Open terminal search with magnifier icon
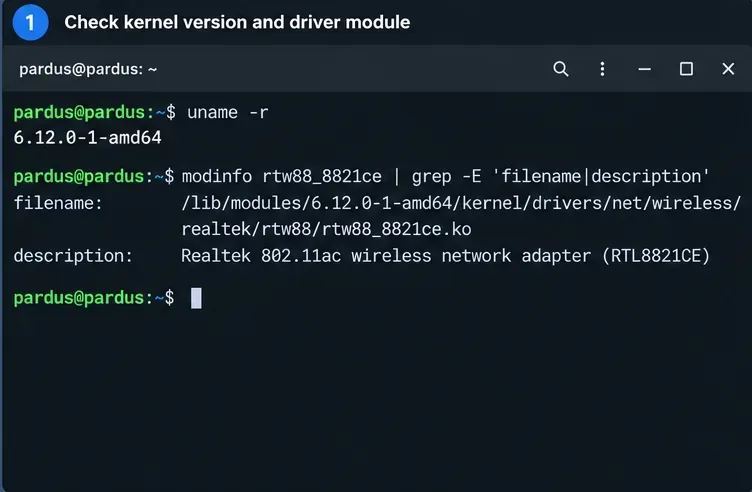The width and height of the screenshot is (752, 492). pos(561,69)
